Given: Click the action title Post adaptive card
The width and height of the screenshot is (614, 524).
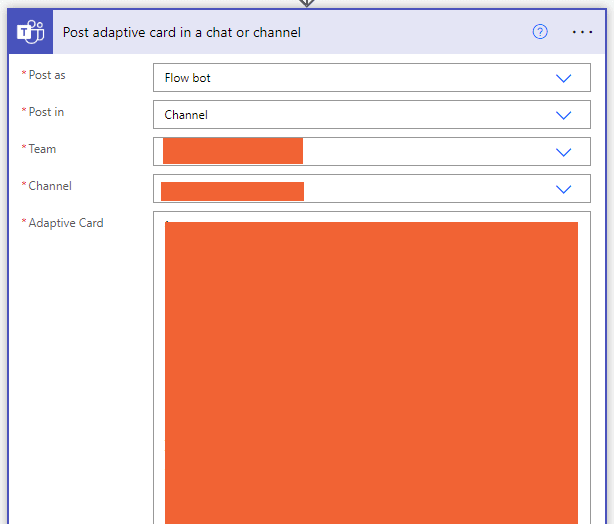Looking at the screenshot, I should [182, 33].
